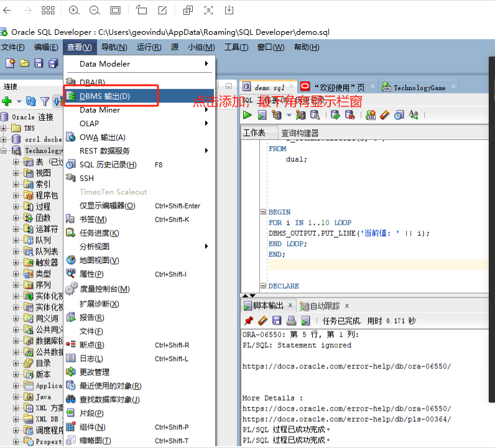Screen dimensions: 495x448
Task: Open 断点(B) menu item
Action: pos(139,345)
